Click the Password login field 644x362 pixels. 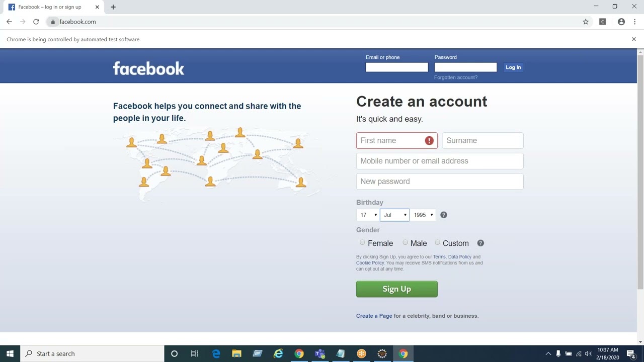(x=465, y=67)
